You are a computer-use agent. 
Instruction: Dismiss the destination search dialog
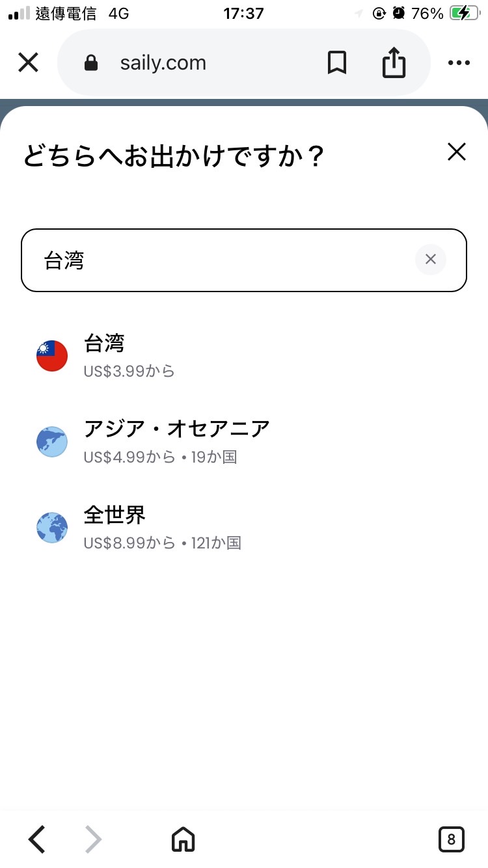tap(457, 152)
